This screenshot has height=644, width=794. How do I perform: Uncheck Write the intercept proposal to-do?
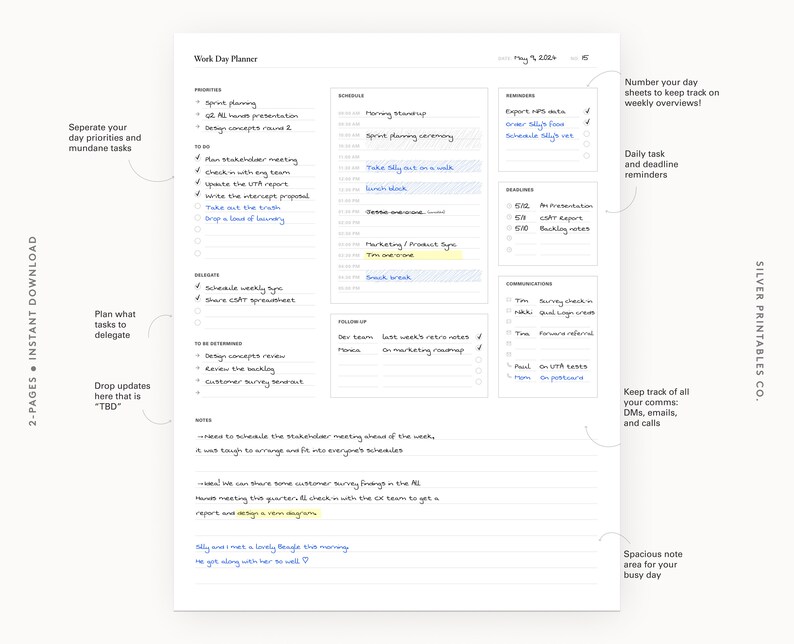pos(197,194)
